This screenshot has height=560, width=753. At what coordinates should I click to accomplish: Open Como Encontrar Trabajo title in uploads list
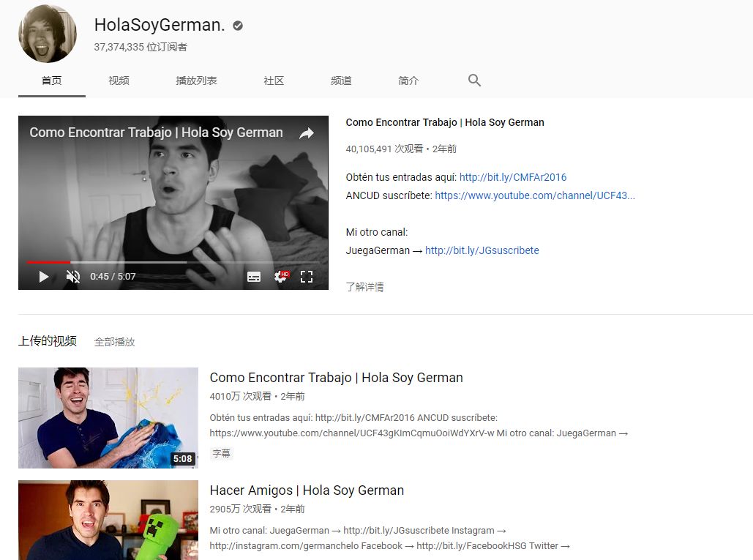coord(336,378)
